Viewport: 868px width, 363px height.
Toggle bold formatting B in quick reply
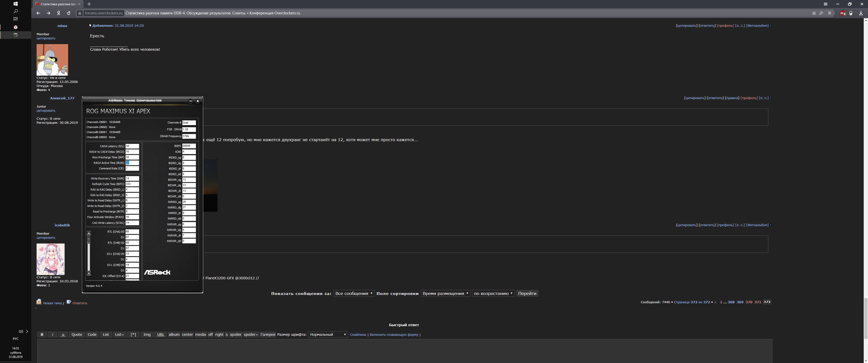(x=42, y=334)
